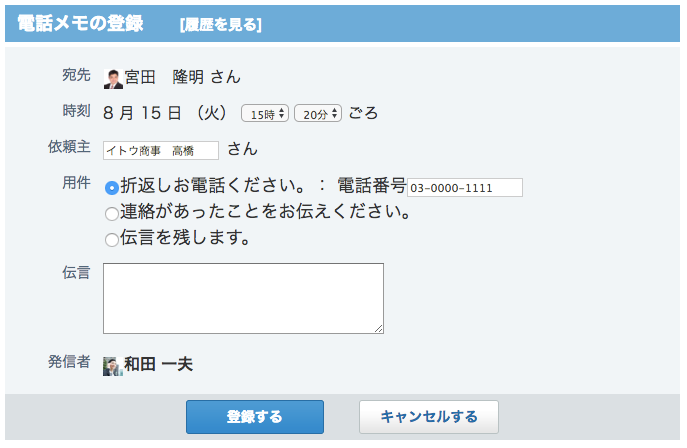The image size is (687, 448).
Task: Click the recipient name 宮田 隆明
Action: pyautogui.click(x=165, y=77)
